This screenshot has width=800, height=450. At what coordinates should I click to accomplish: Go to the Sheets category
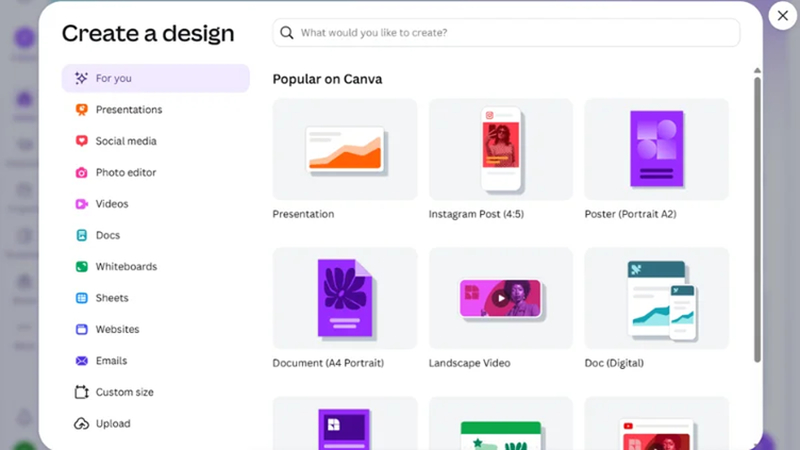(156, 298)
